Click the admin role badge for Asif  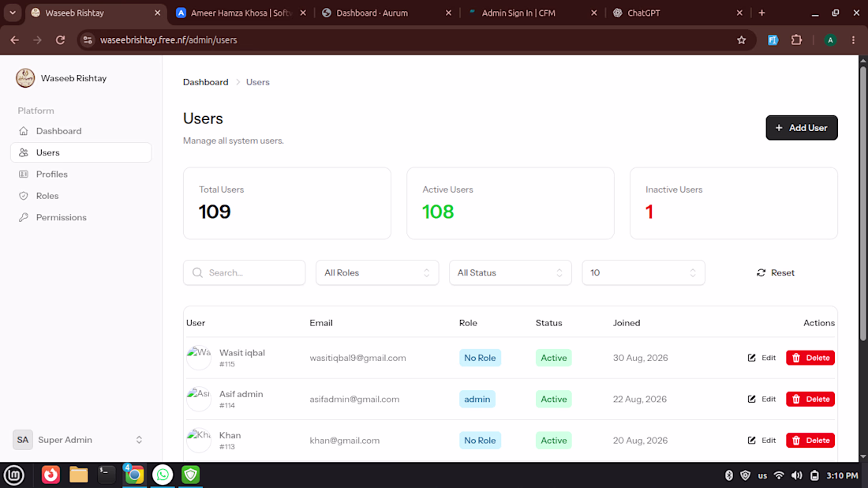(x=477, y=399)
